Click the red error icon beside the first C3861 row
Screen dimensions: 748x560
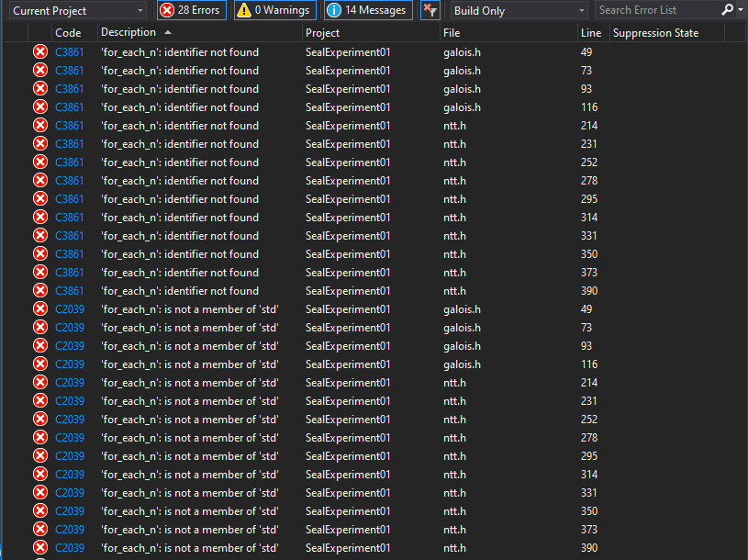click(x=39, y=52)
